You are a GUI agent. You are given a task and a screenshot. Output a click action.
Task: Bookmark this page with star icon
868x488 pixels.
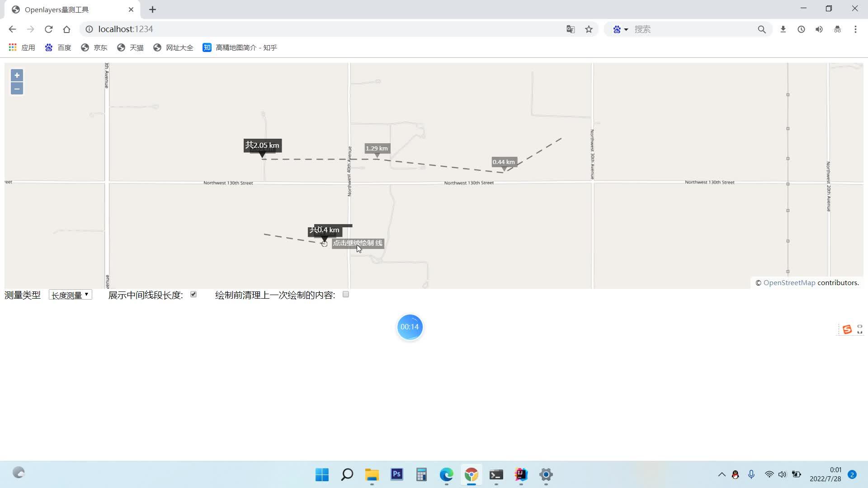pyautogui.click(x=589, y=29)
